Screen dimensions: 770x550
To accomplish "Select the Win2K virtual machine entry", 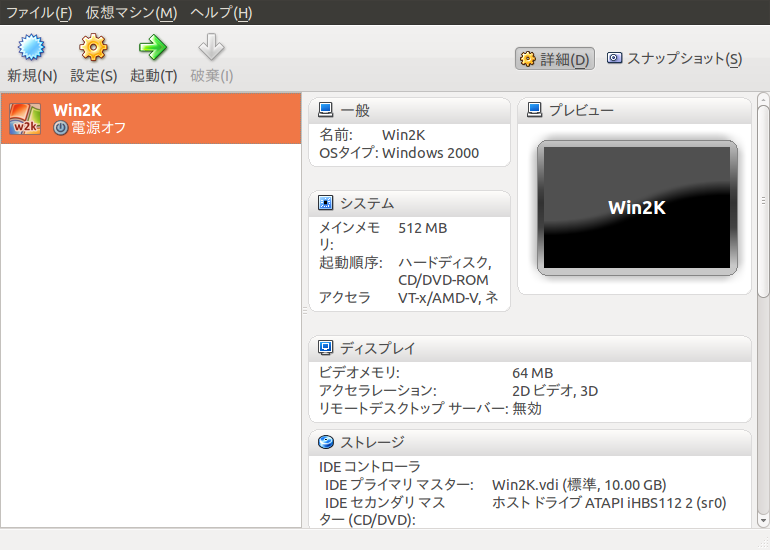I will click(150, 119).
